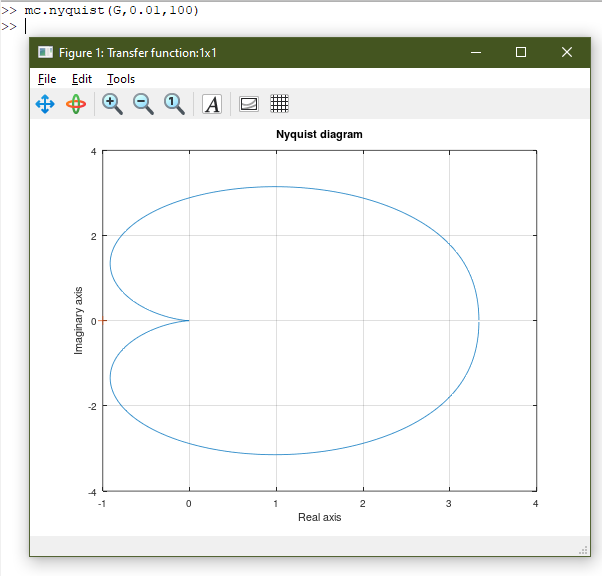
Task: Toggle the plot grid icon
Action: pyautogui.click(x=280, y=103)
